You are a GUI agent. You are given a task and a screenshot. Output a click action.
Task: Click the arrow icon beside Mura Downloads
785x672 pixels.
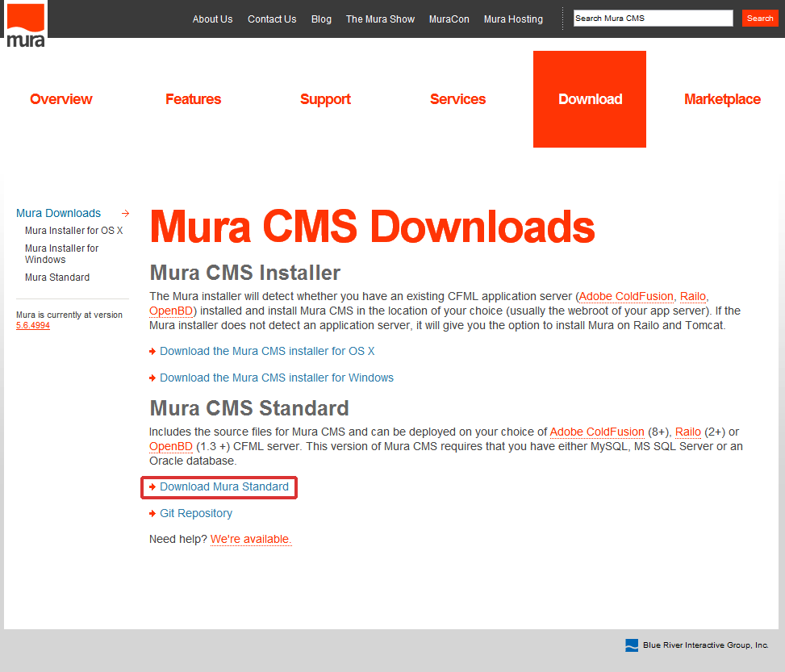click(x=126, y=213)
